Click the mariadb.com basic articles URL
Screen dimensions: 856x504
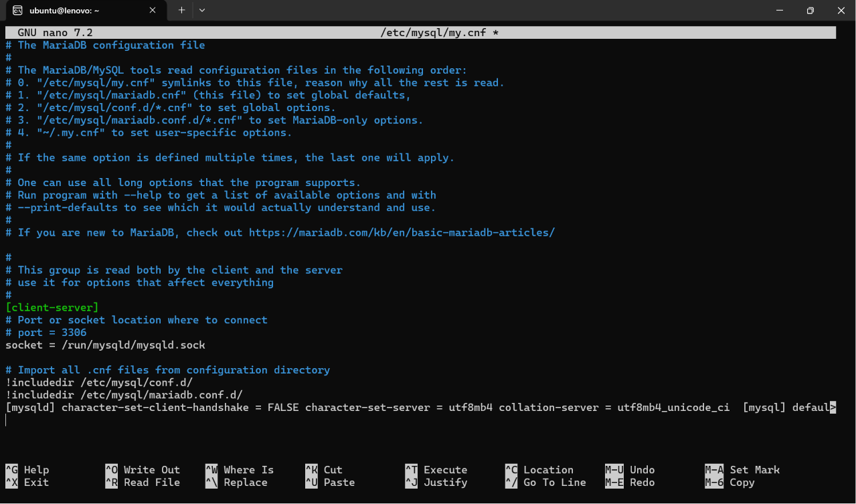[402, 233]
